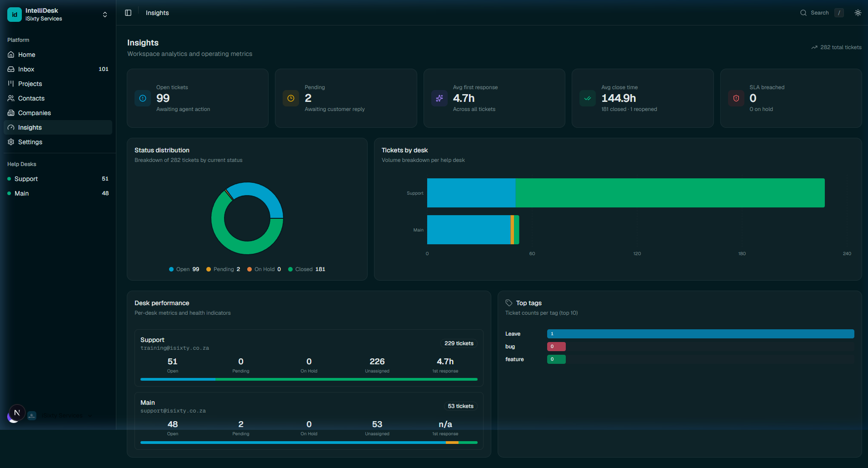Collapse the sidebar with the panel toggle
This screenshot has width=868, height=468.
(128, 13)
